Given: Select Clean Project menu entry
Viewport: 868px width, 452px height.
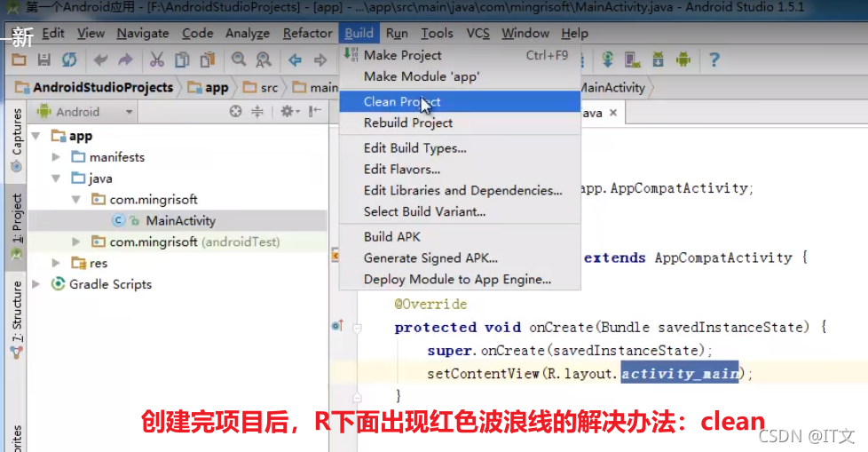Looking at the screenshot, I should 460,102.
